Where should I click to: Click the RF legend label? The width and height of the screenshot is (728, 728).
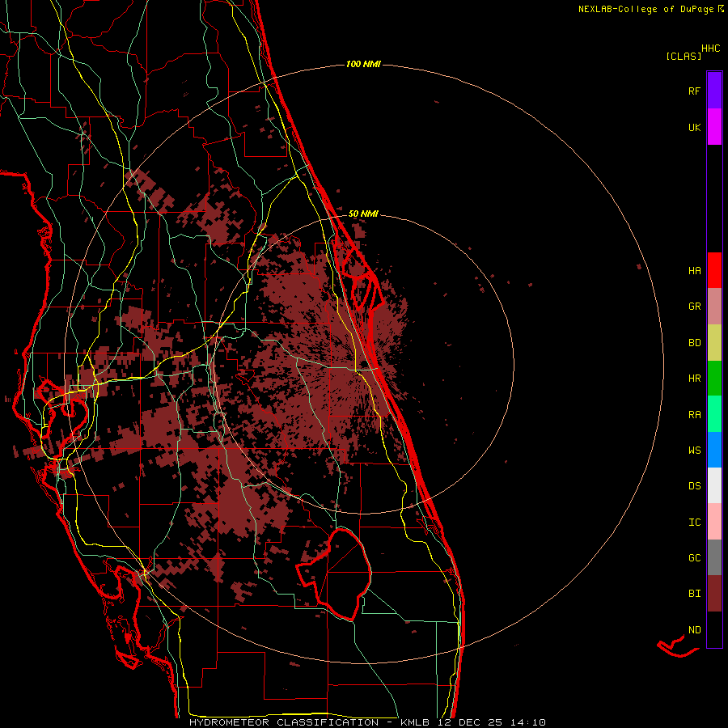click(694, 91)
